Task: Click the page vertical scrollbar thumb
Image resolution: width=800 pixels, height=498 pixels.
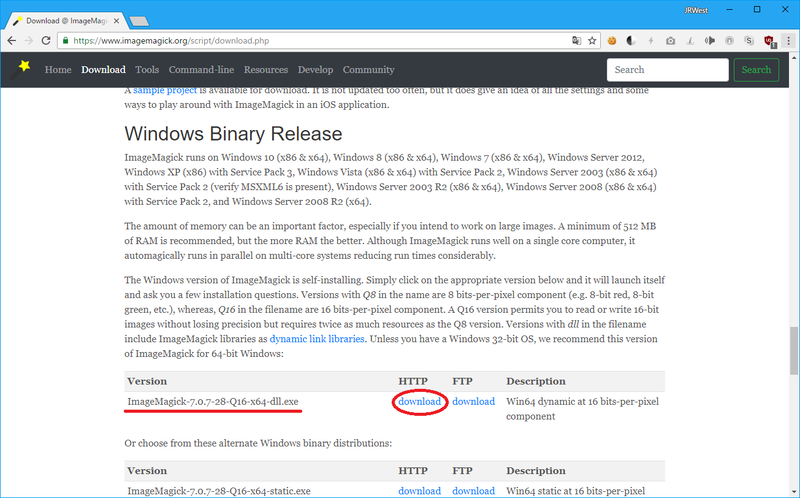Action: click(x=794, y=351)
